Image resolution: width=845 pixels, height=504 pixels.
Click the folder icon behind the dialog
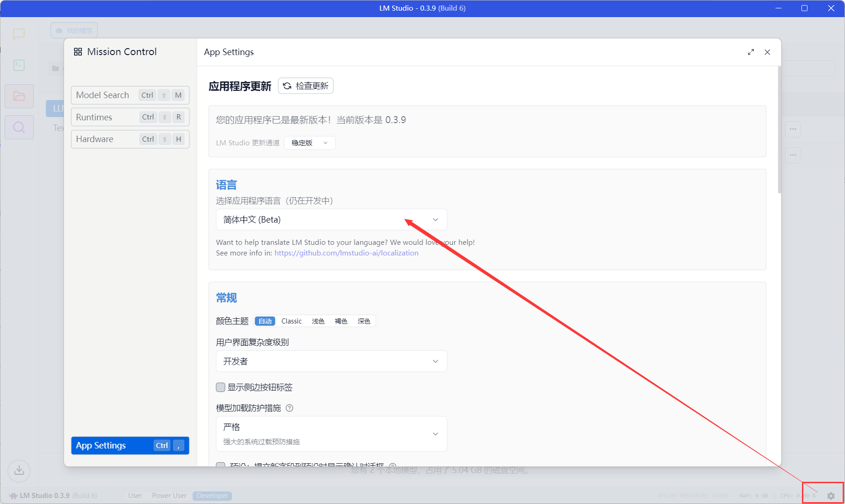click(x=56, y=68)
